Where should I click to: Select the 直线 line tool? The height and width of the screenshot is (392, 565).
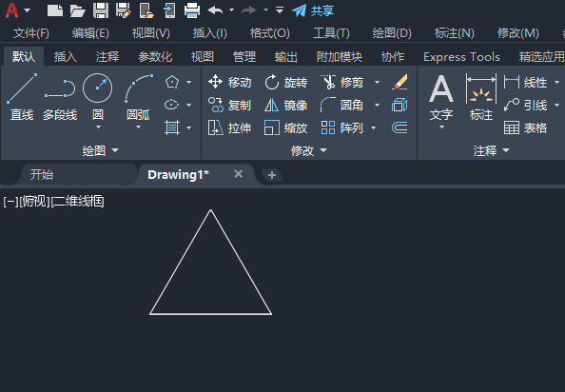tap(22, 96)
